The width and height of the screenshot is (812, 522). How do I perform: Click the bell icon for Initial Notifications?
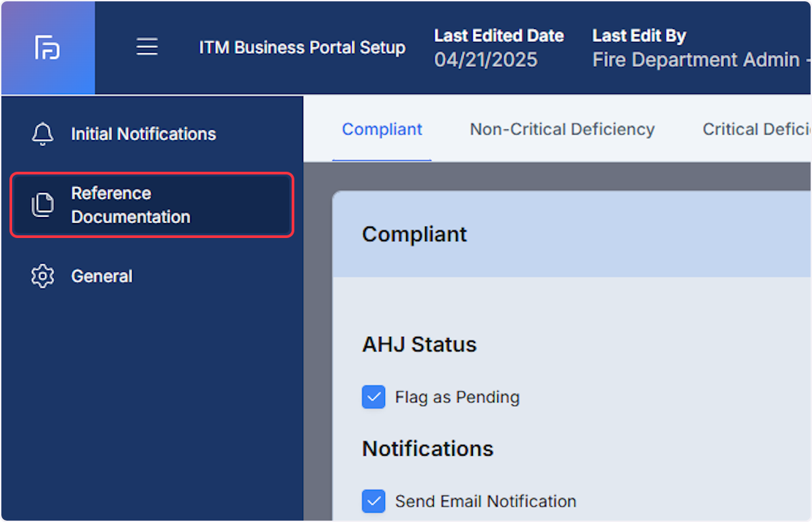tap(43, 134)
